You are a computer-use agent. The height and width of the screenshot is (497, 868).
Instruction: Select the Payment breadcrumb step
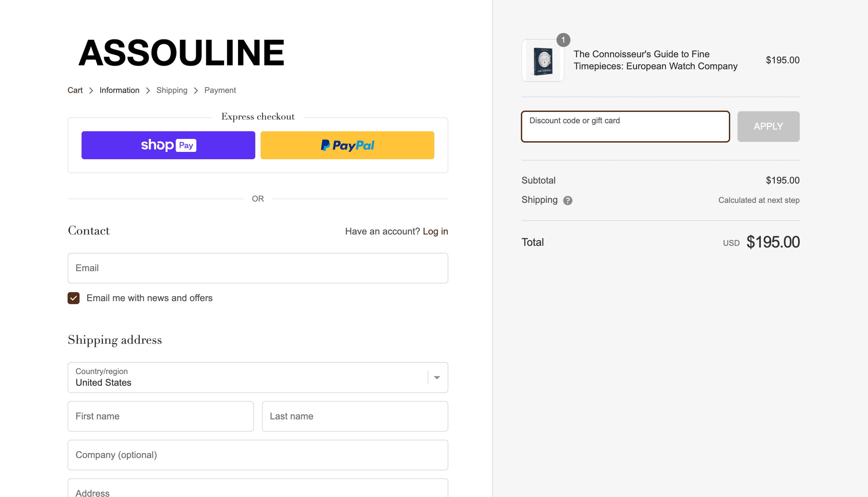point(220,90)
